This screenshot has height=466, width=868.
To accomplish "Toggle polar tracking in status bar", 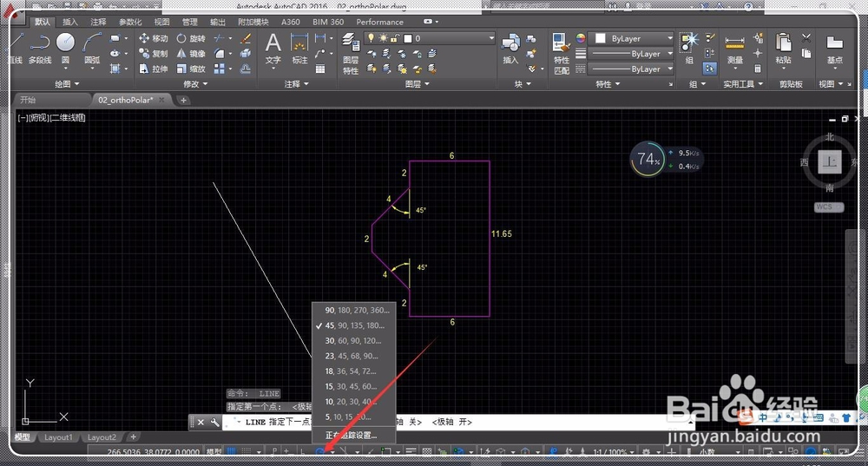I will coord(320,451).
